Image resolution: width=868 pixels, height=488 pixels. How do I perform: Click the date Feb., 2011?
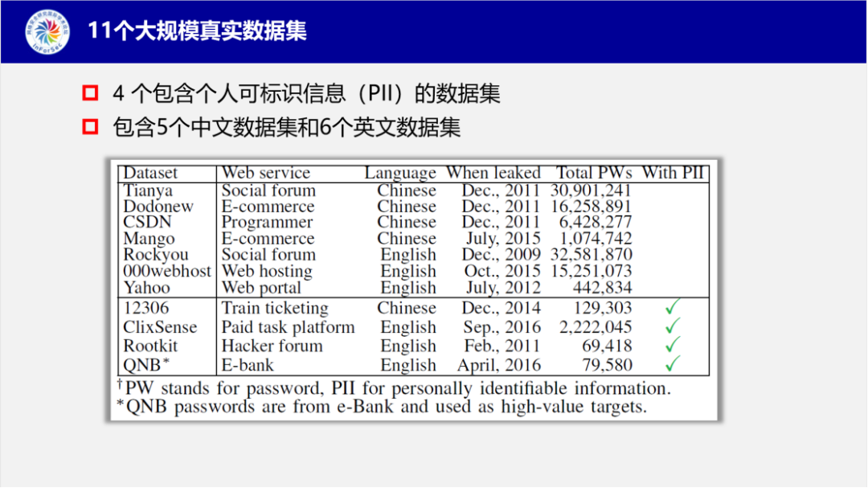coord(502,347)
